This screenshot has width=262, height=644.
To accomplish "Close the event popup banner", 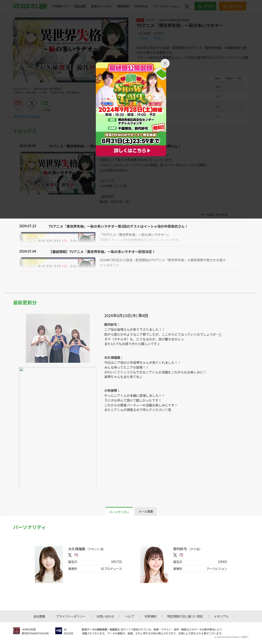I will click(165, 63).
